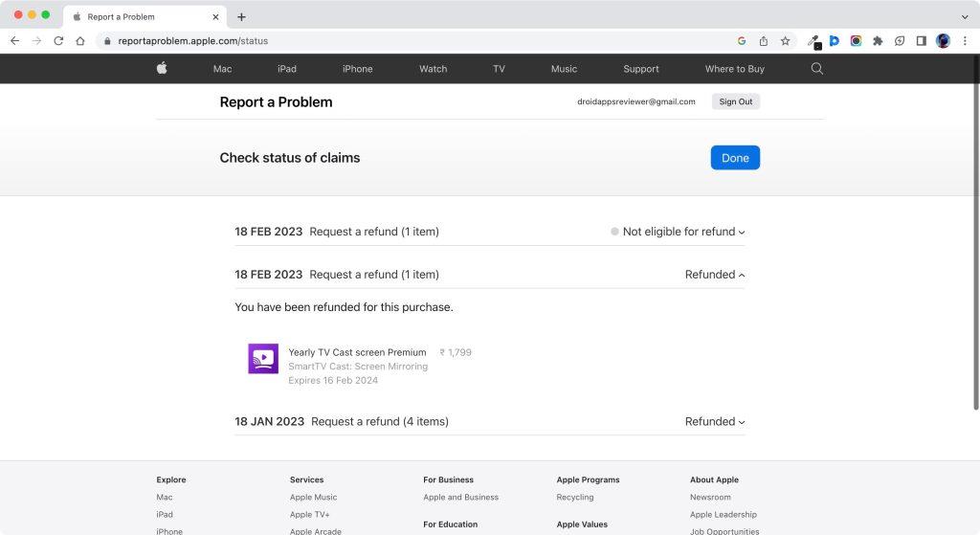Click the blue P extension icon
This screenshot has height=535, width=980.
pos(834,40)
